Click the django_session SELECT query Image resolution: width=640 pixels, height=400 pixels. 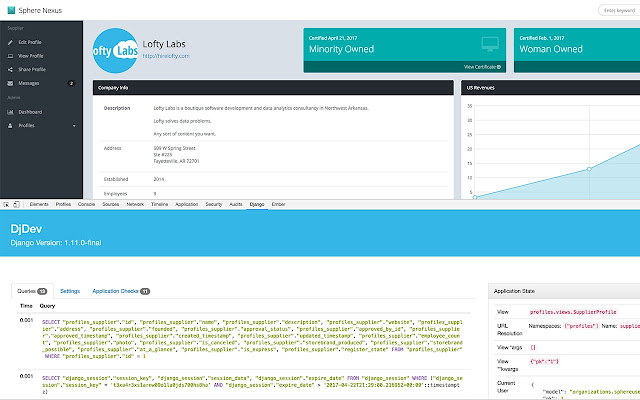(252, 385)
